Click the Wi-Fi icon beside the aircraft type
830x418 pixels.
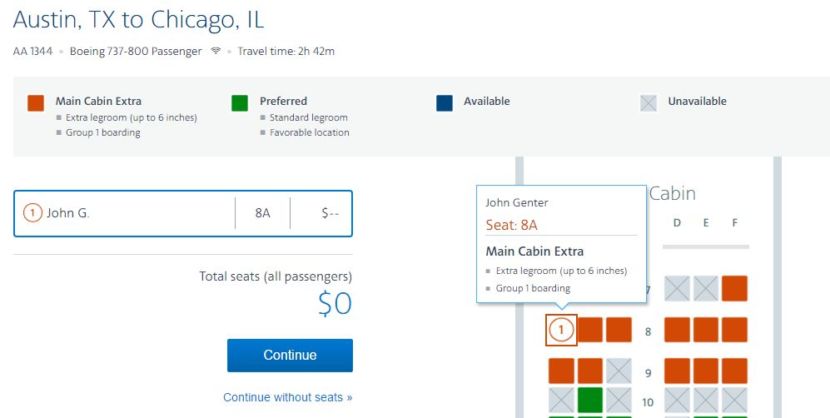tap(215, 51)
